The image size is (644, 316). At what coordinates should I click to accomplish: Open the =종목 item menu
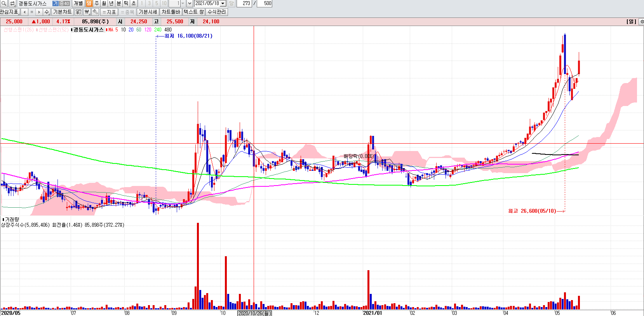tap(127, 12)
